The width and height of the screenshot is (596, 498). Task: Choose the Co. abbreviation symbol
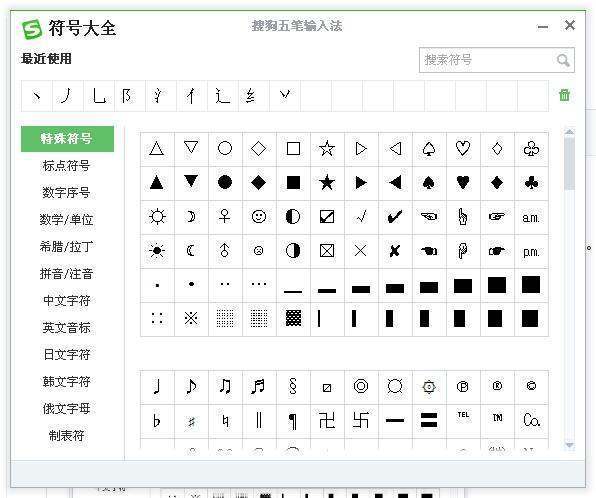[x=531, y=421]
